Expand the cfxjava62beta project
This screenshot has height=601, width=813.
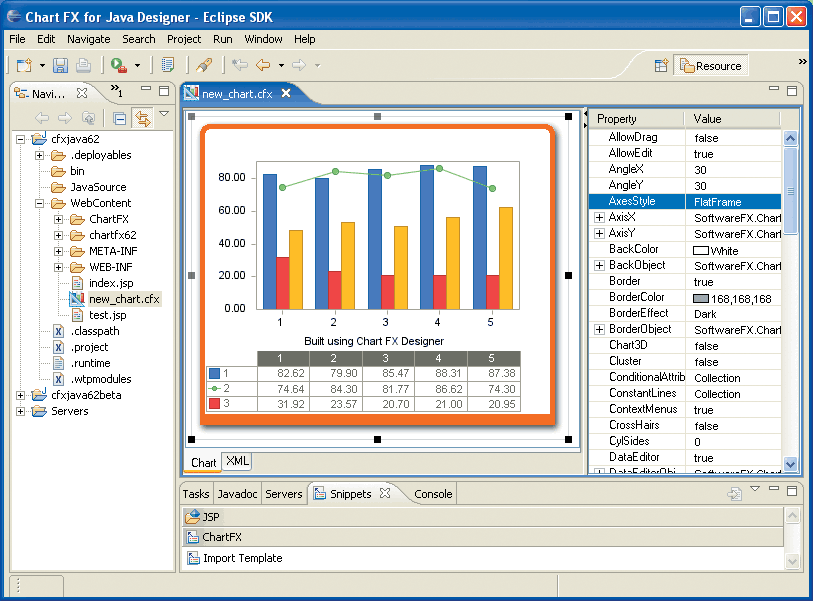pyautogui.click(x=20, y=395)
